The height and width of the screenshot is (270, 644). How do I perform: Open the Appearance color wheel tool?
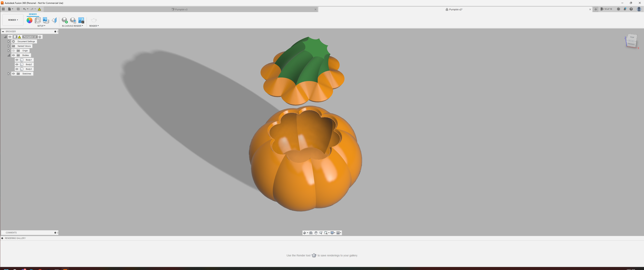tap(30, 20)
